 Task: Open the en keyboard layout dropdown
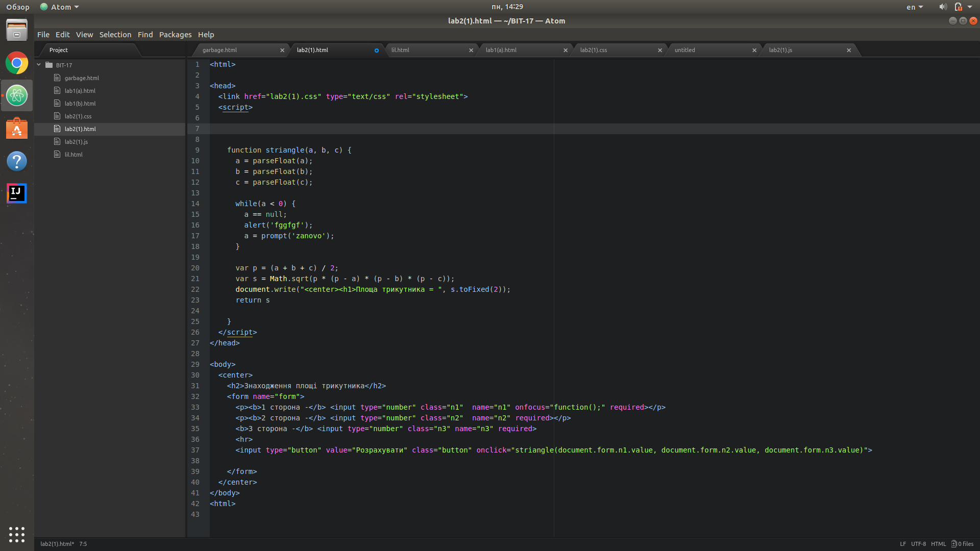pyautogui.click(x=915, y=7)
